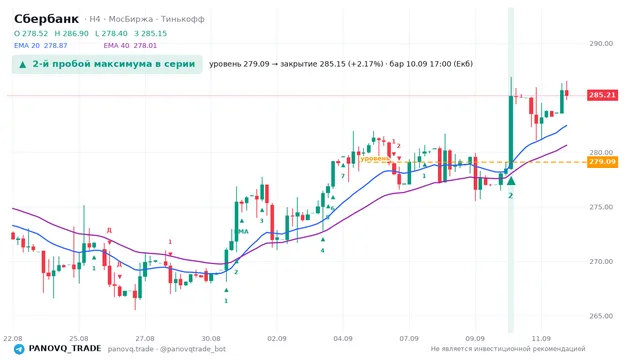Image resolution: width=640 pixels, height=360 pixels.
Task: Click the '3 285.15' close value
Action: click(151, 33)
